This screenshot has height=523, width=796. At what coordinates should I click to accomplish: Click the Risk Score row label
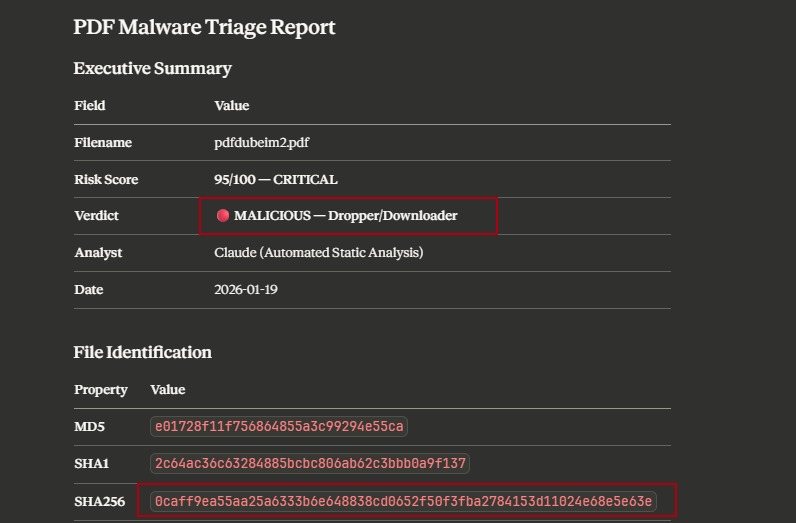[x=106, y=180]
